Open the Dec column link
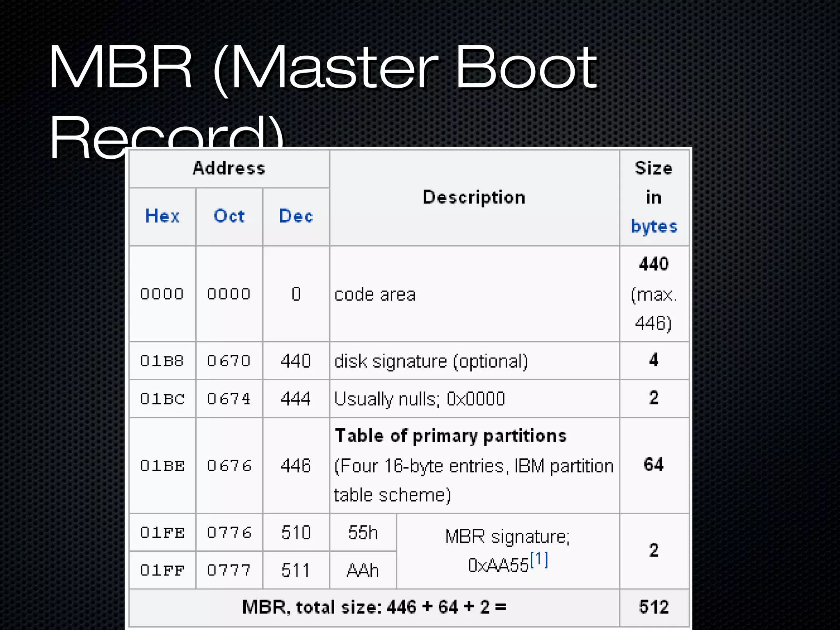This screenshot has height=630, width=840. point(296,216)
